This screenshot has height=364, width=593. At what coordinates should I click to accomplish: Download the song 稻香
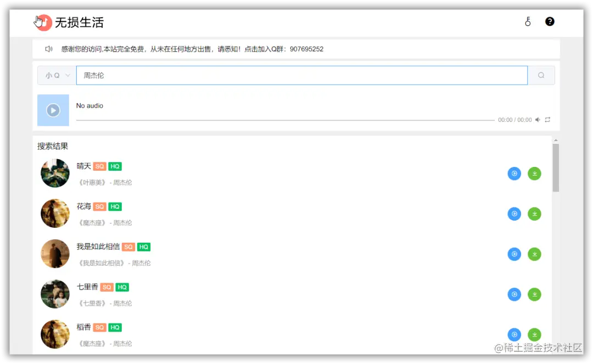534,334
